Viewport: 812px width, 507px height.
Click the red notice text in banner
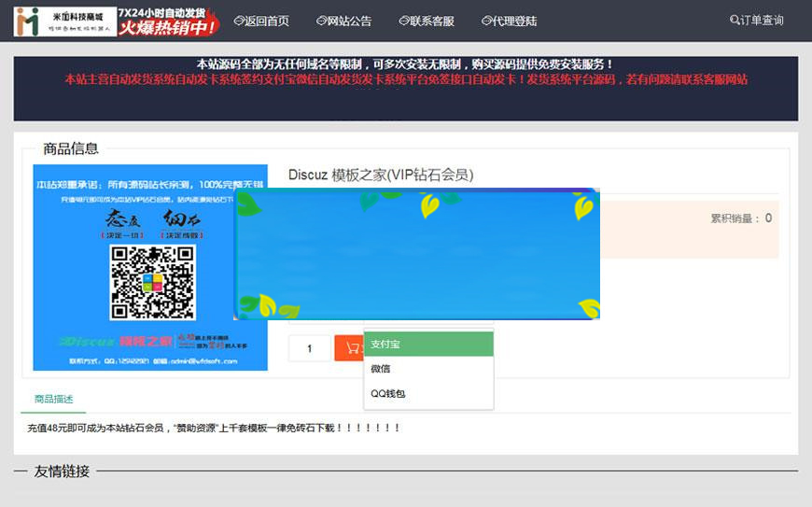405,79
